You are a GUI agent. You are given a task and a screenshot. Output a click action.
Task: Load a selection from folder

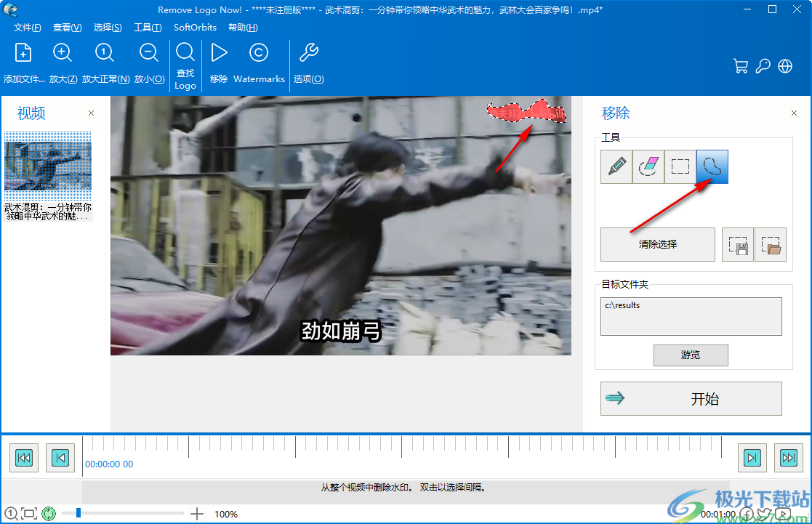click(x=770, y=244)
